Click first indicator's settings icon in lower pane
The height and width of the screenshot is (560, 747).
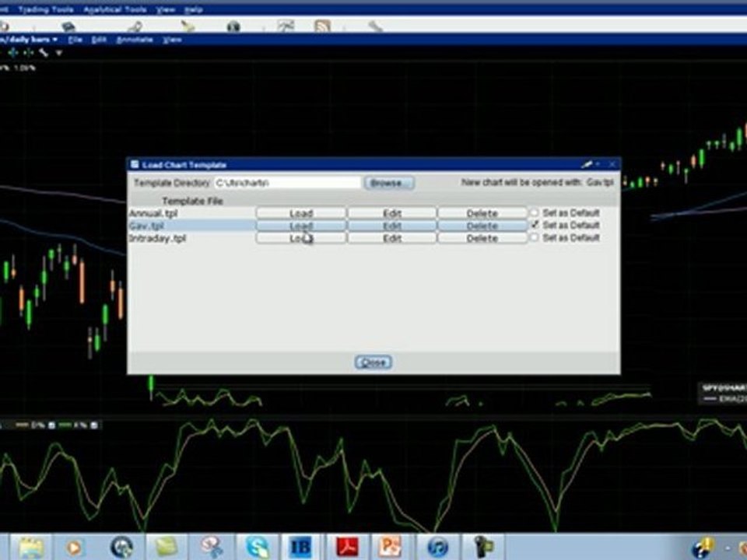[x=52, y=425]
